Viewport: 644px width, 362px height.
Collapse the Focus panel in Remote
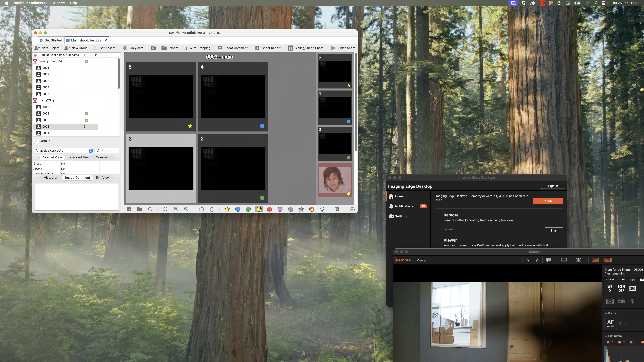click(606, 313)
